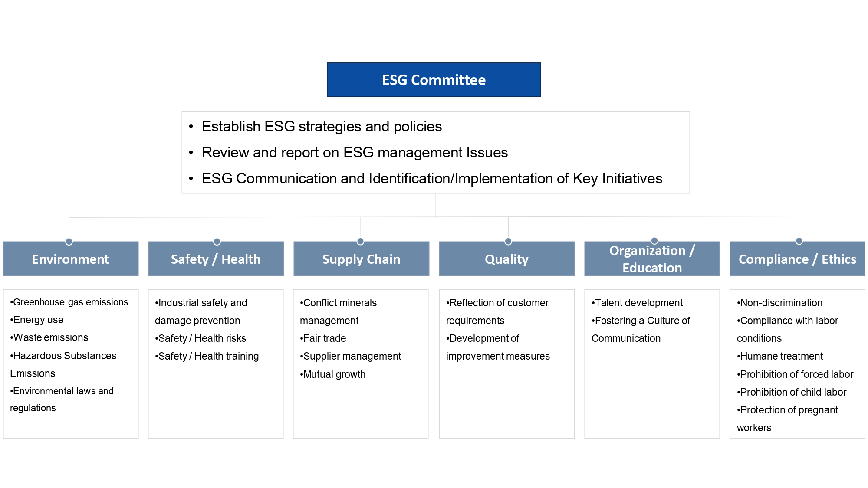
Task: Click the 'Establish ESG strategies and policies' text
Action: pos(322,127)
